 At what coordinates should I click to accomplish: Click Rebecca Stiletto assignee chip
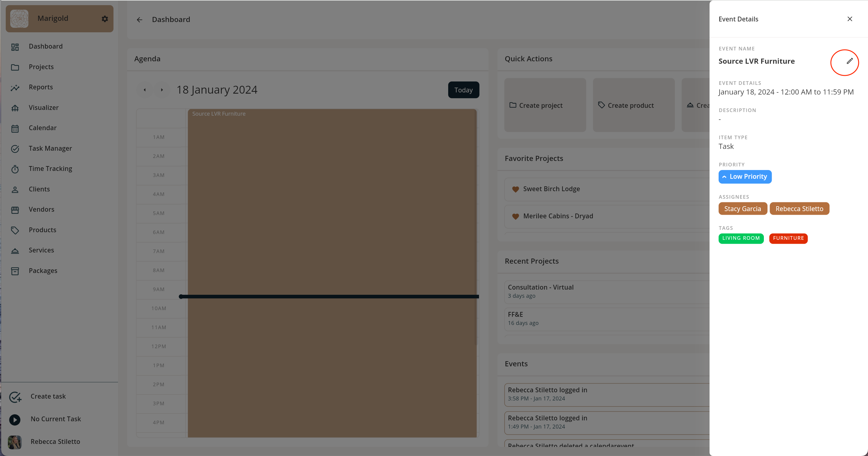click(x=799, y=209)
